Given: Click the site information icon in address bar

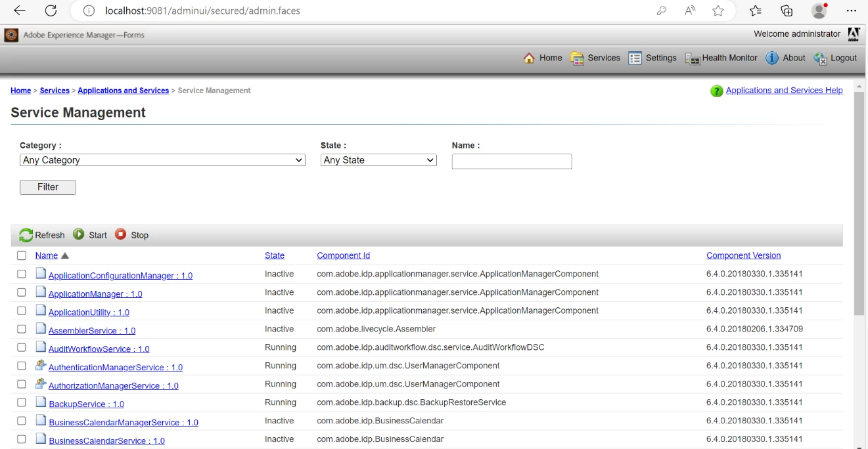Looking at the screenshot, I should (89, 11).
